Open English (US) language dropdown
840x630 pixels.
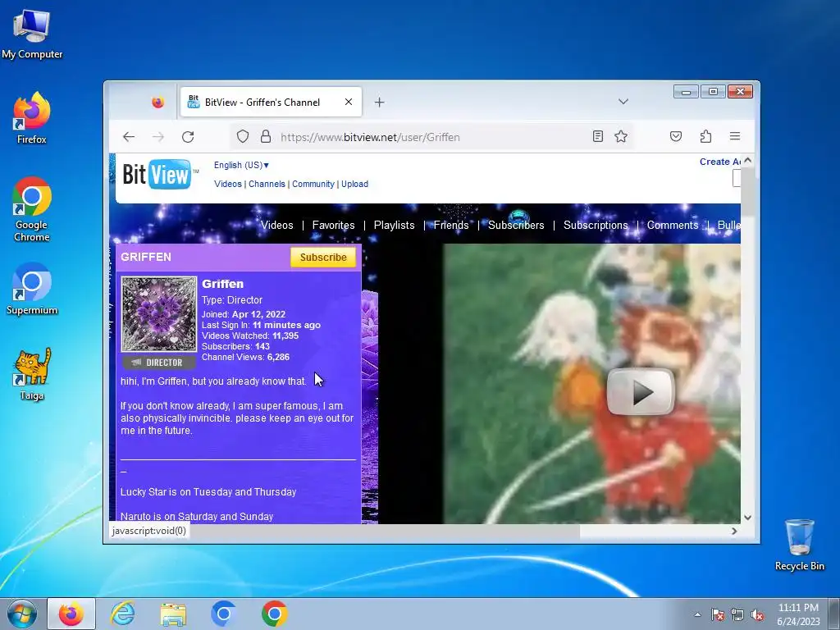tap(242, 165)
